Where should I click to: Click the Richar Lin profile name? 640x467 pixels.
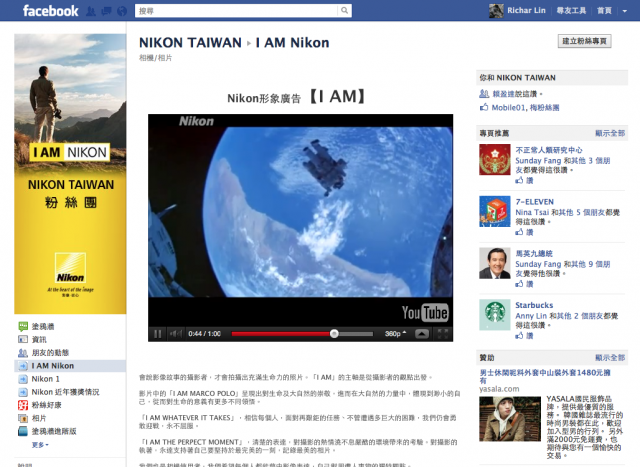click(526, 11)
